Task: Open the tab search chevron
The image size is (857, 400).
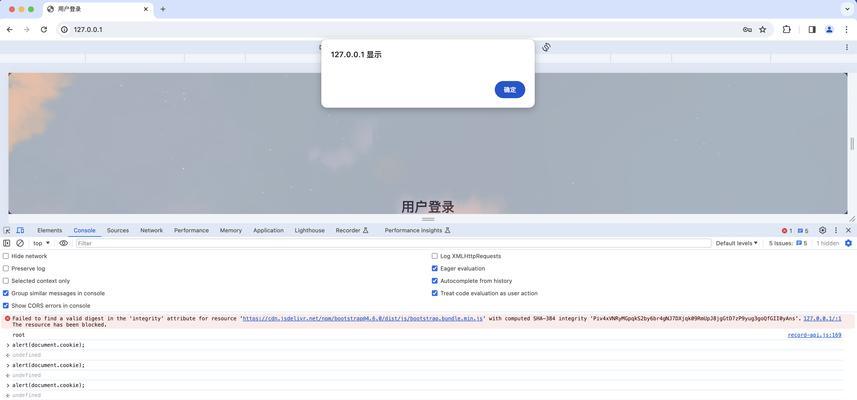Action: pyautogui.click(x=847, y=9)
